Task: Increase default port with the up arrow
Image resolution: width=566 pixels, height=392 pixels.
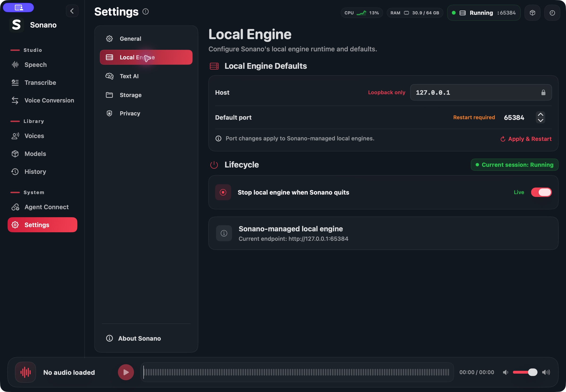Action: 540,115
